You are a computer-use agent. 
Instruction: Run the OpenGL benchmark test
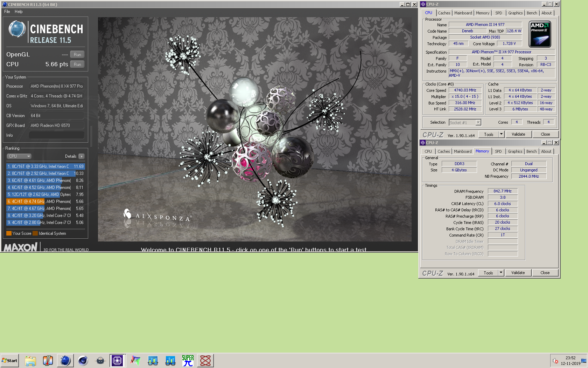click(77, 55)
